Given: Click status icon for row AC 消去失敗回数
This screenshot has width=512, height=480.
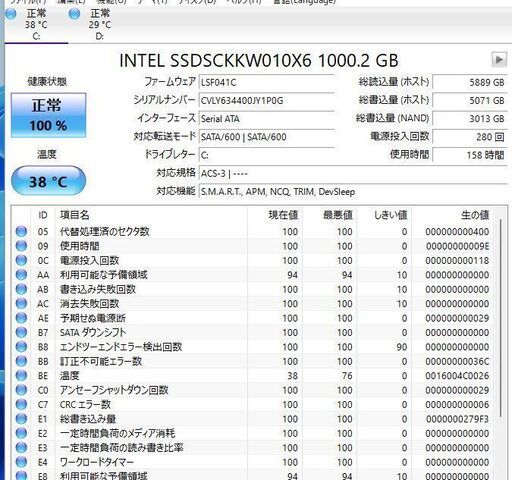Looking at the screenshot, I should pos(21,303).
